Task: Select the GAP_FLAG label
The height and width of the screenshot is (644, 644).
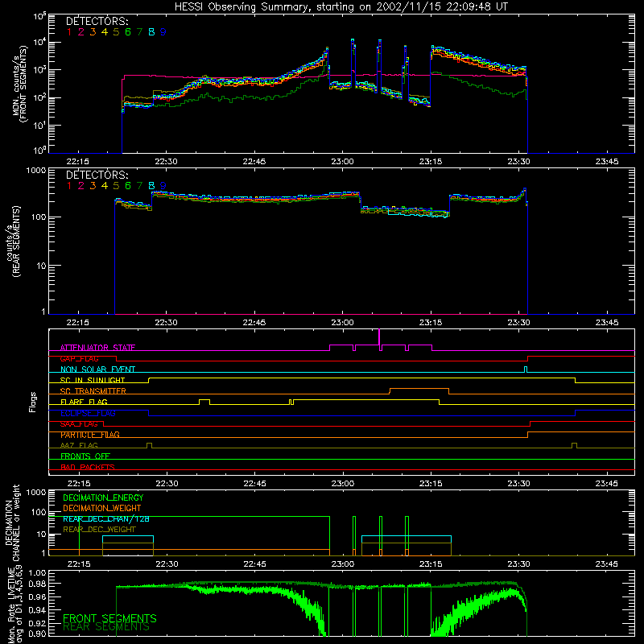Action: pyautogui.click(x=79, y=358)
